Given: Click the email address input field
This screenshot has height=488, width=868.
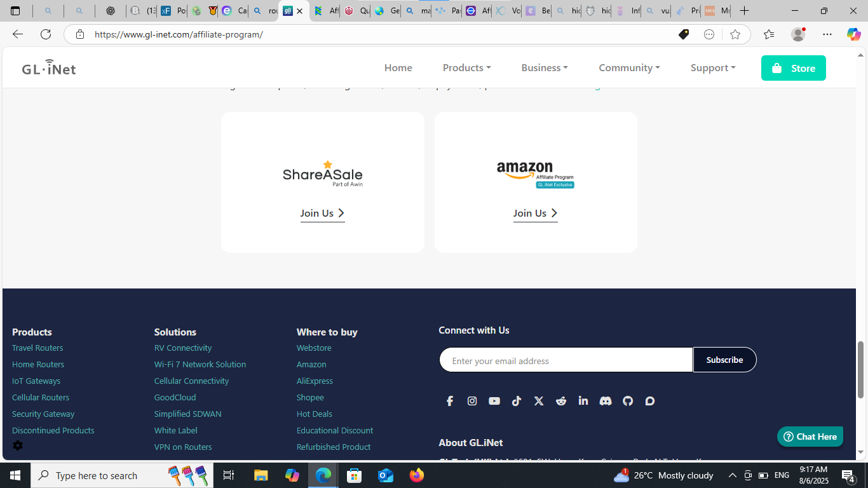Looking at the screenshot, I should click(566, 360).
